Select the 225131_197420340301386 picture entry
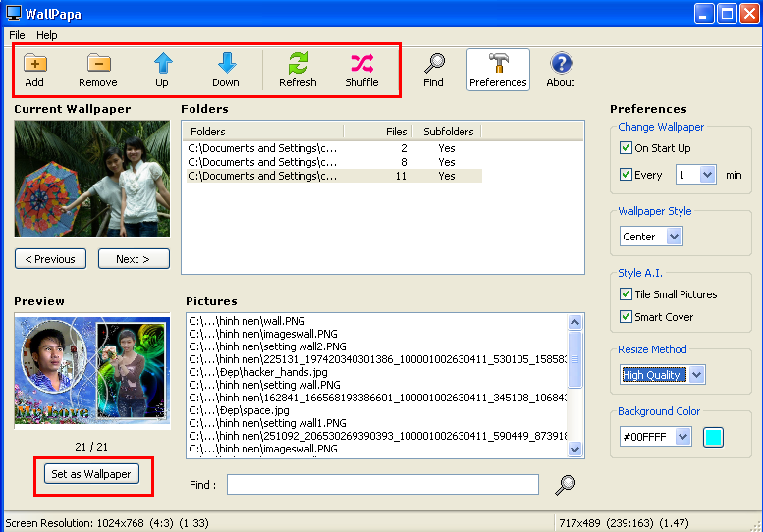 tap(377, 359)
